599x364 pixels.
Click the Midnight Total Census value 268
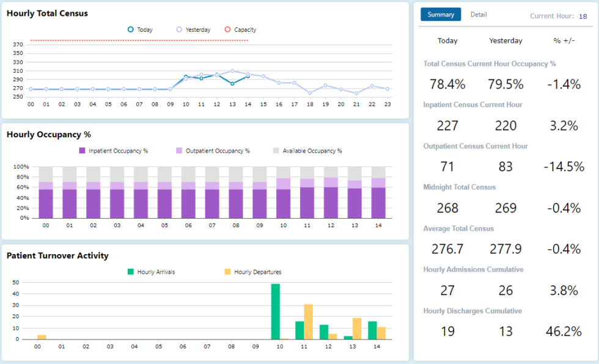tap(447, 208)
